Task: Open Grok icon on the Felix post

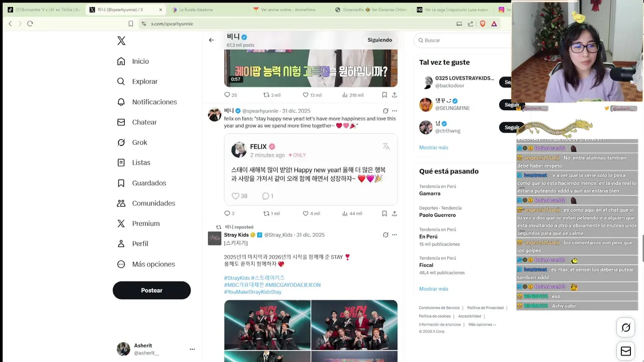Action: 385,111
